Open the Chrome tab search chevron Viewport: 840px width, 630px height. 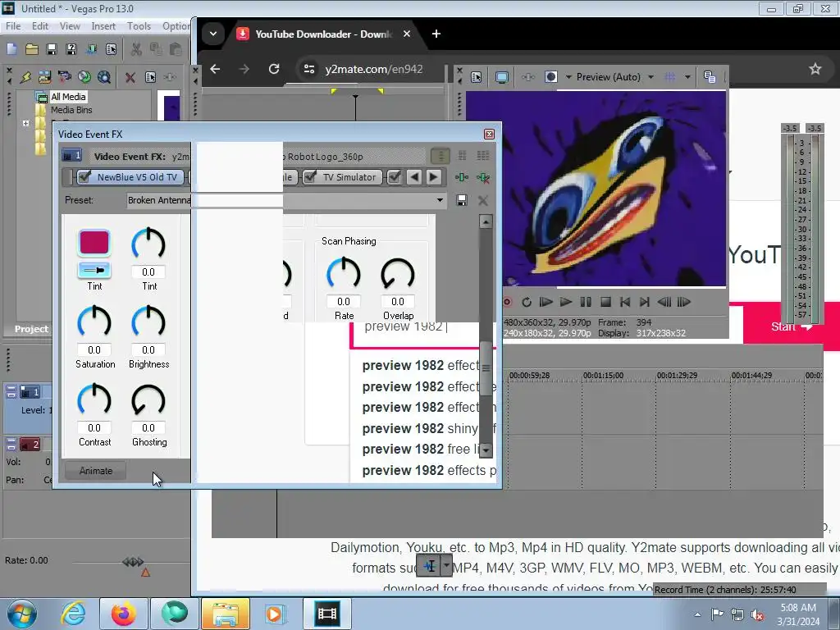(x=213, y=34)
